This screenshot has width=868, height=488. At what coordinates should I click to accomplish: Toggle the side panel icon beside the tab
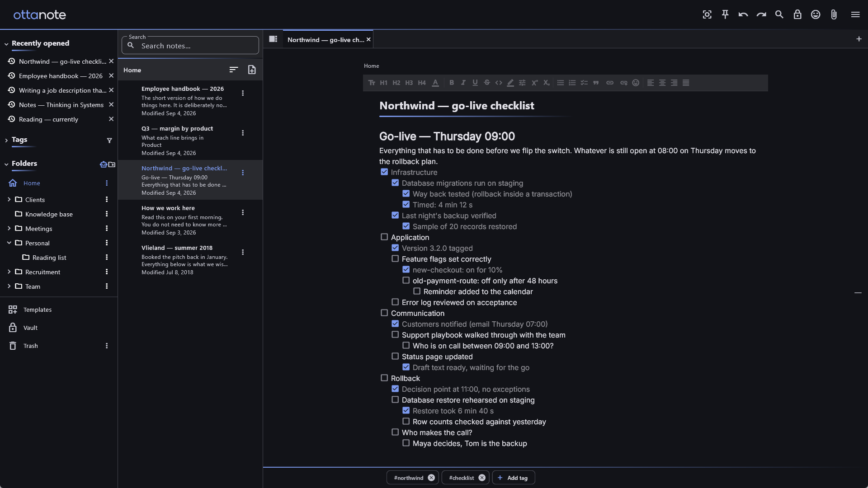(273, 39)
